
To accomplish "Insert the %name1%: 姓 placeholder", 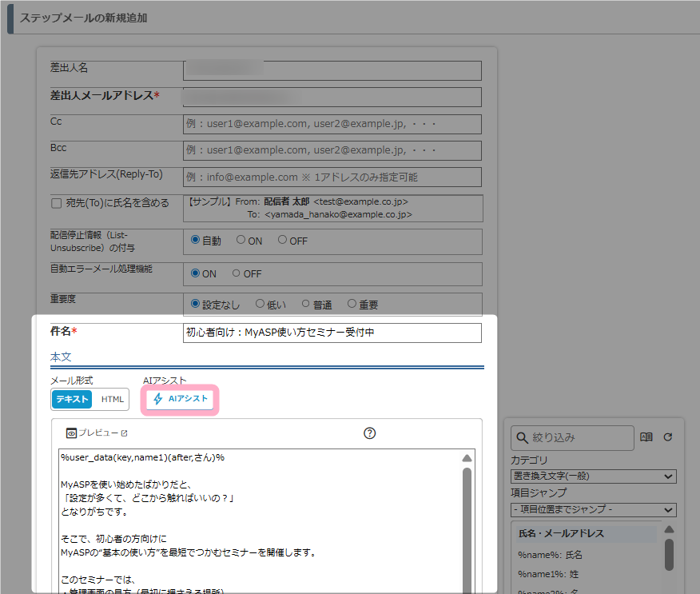I will 547,573.
